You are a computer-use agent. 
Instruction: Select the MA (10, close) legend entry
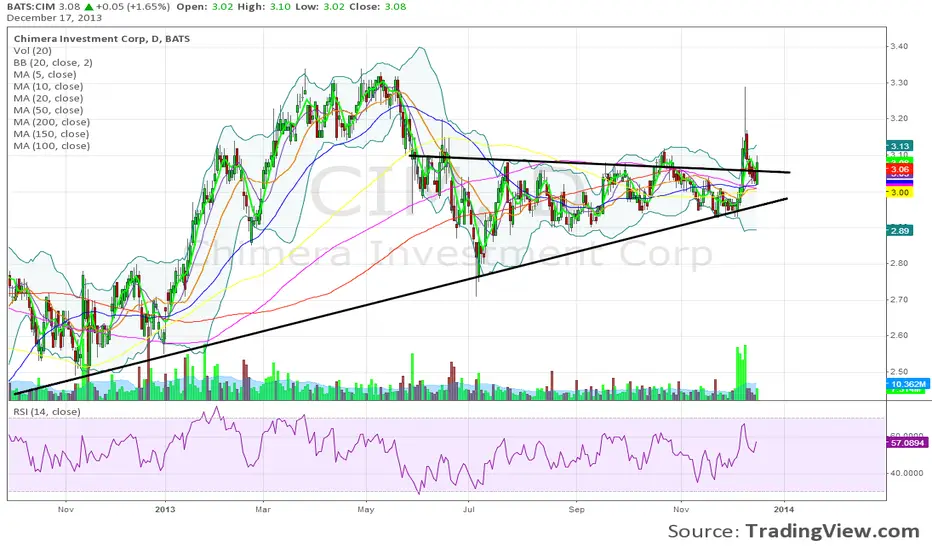[48, 86]
